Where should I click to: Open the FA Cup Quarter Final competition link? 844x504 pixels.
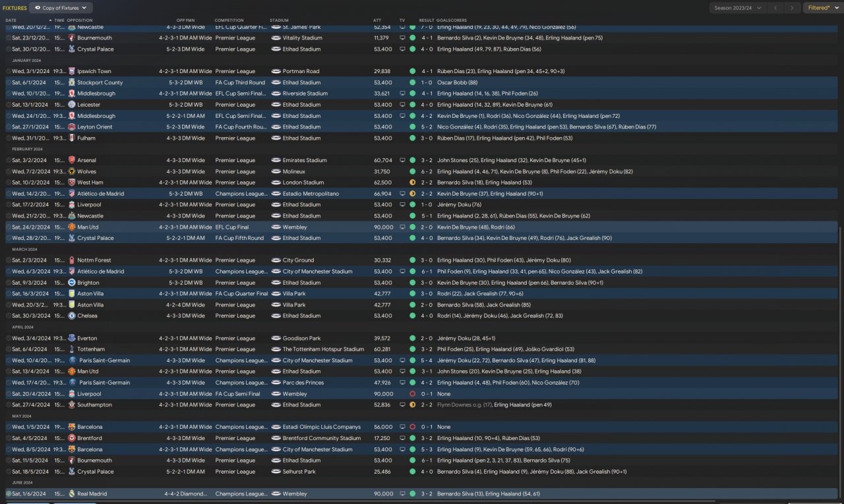241,294
